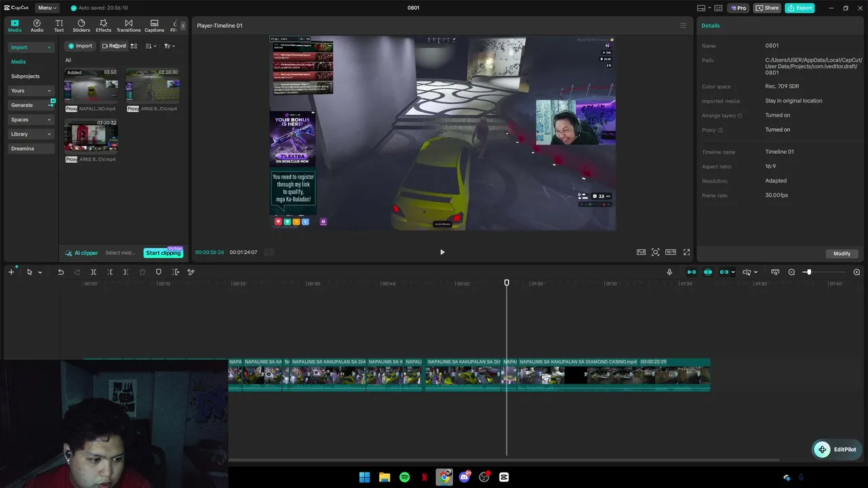Screen dimensions: 868x488
Task: Add a marker with the shield icon
Action: point(159,272)
